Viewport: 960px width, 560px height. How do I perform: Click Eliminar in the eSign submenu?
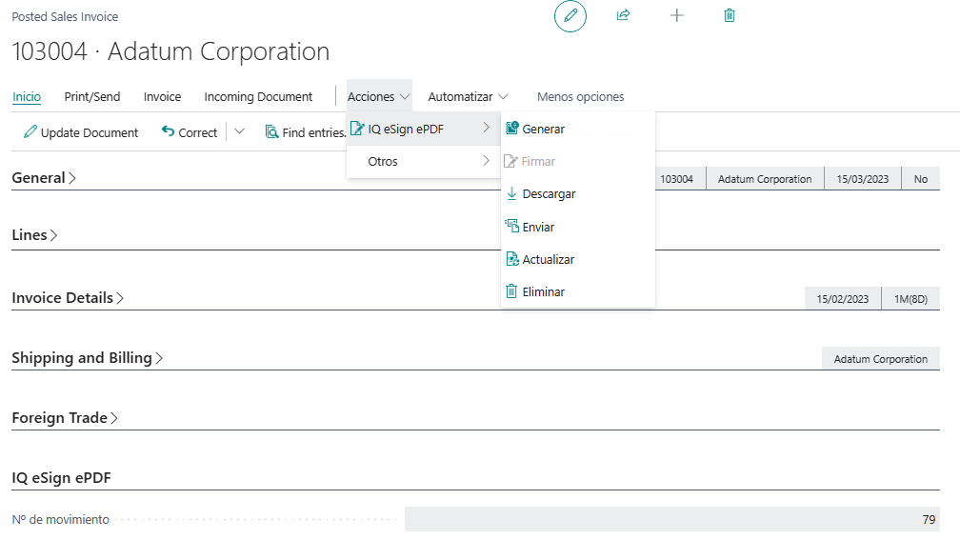[543, 292]
